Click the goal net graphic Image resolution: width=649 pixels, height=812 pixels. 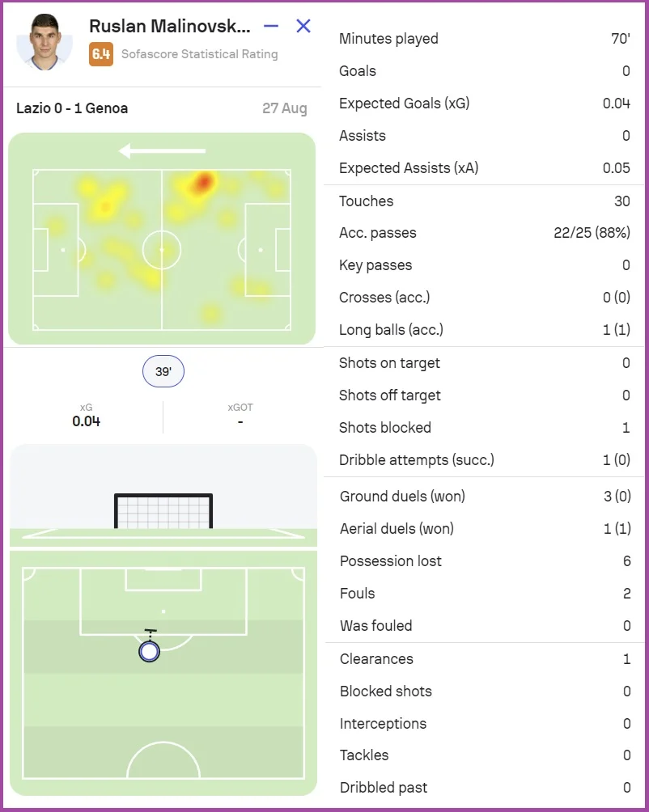pos(163,511)
